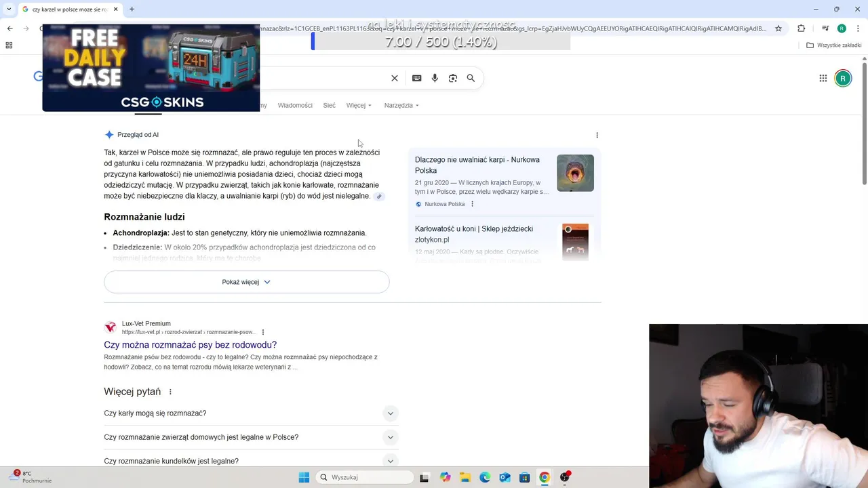Viewport: 868px width, 488px height.
Task: Open 'Karłowatość u koni' source link
Action: click(474, 234)
